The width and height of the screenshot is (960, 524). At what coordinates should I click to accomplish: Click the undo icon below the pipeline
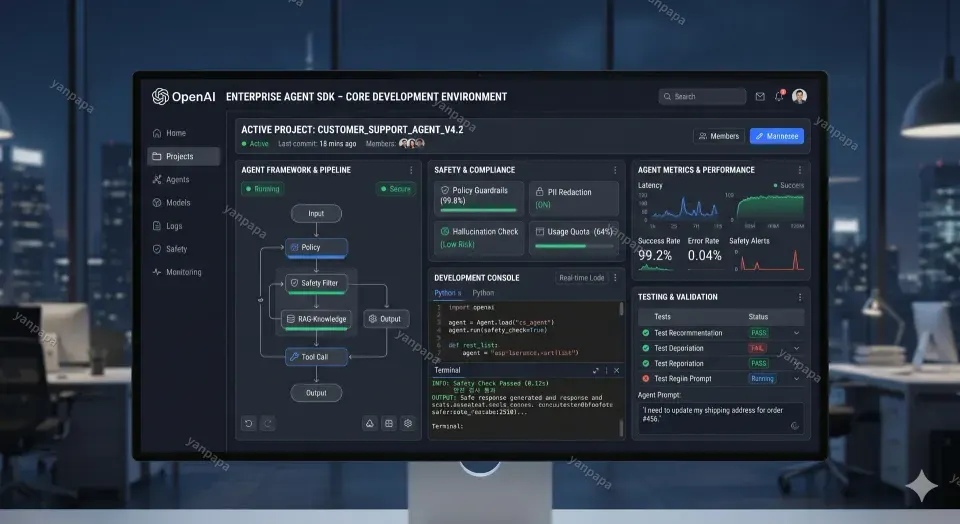(x=249, y=423)
